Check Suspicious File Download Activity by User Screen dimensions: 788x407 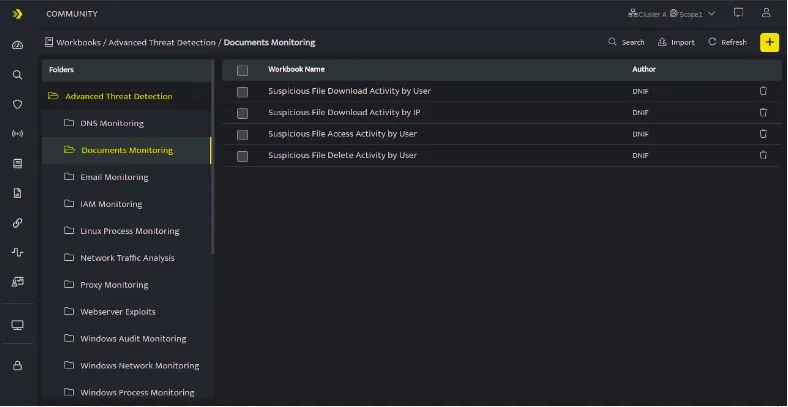point(242,92)
